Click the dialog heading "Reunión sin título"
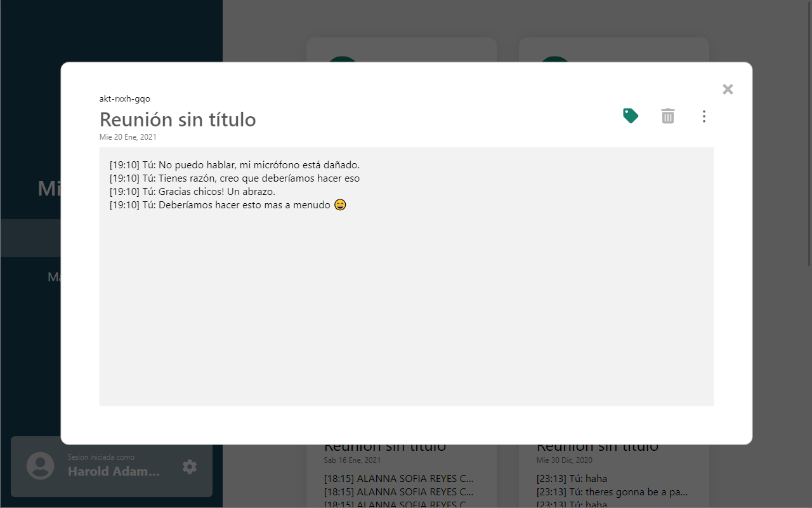Image resolution: width=812 pixels, height=508 pixels. pyautogui.click(x=178, y=119)
